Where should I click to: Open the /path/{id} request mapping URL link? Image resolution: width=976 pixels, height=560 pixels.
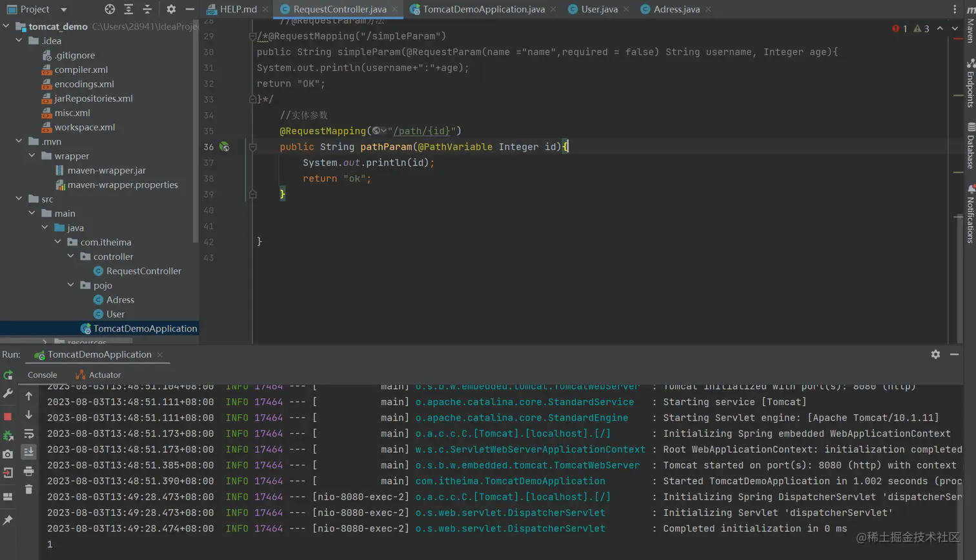tap(422, 131)
